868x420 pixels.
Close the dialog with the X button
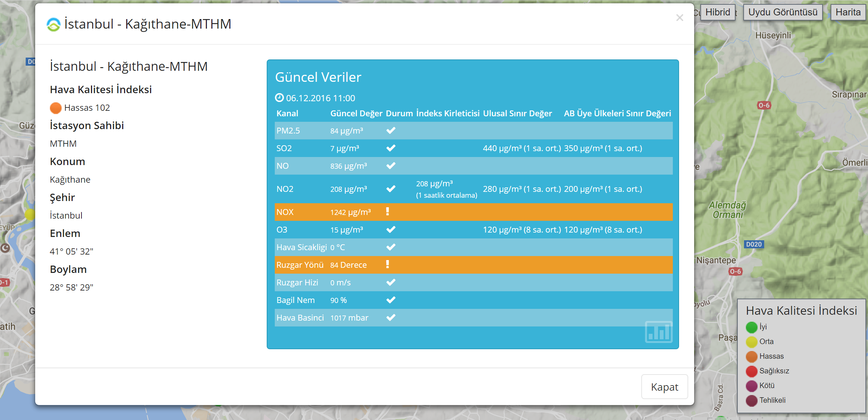(x=679, y=18)
